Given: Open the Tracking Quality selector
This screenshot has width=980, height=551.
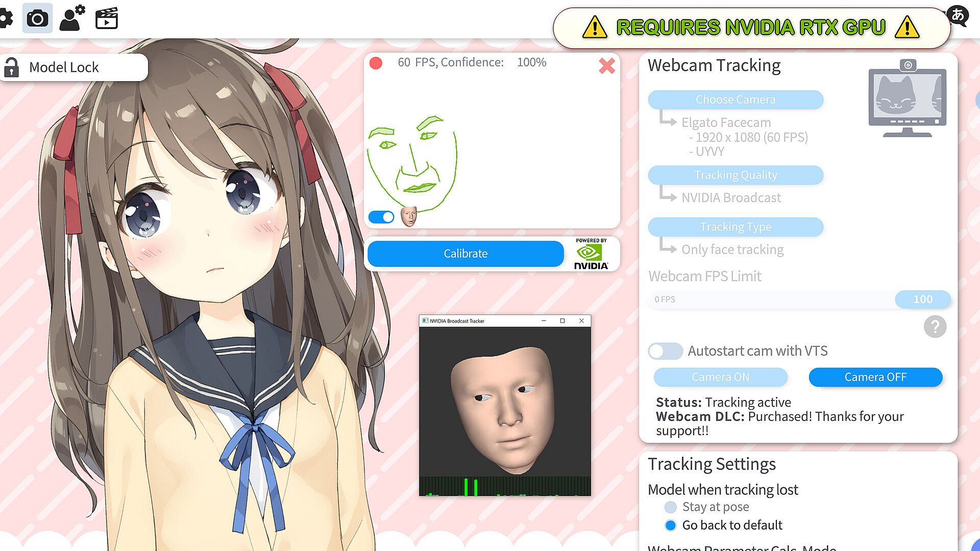Looking at the screenshot, I should pyautogui.click(x=735, y=175).
